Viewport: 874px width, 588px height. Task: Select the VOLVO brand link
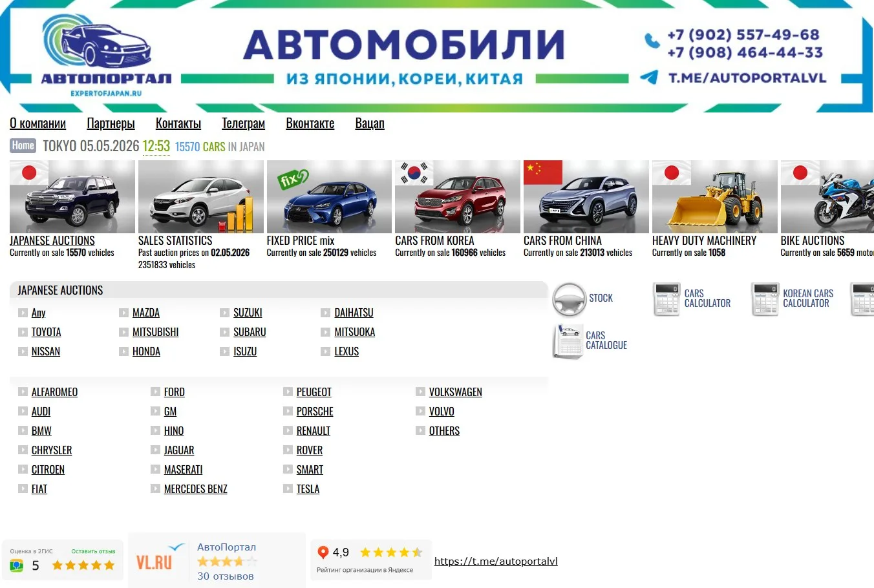click(442, 412)
